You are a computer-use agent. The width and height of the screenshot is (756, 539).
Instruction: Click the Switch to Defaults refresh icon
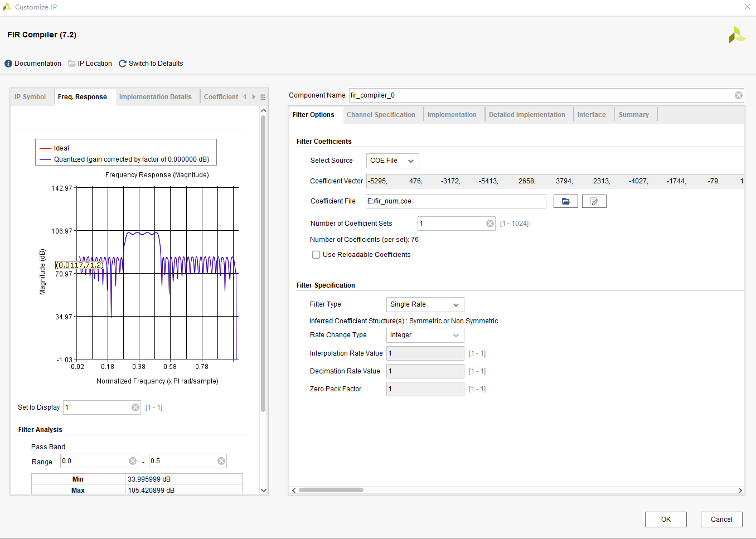pyautogui.click(x=122, y=63)
